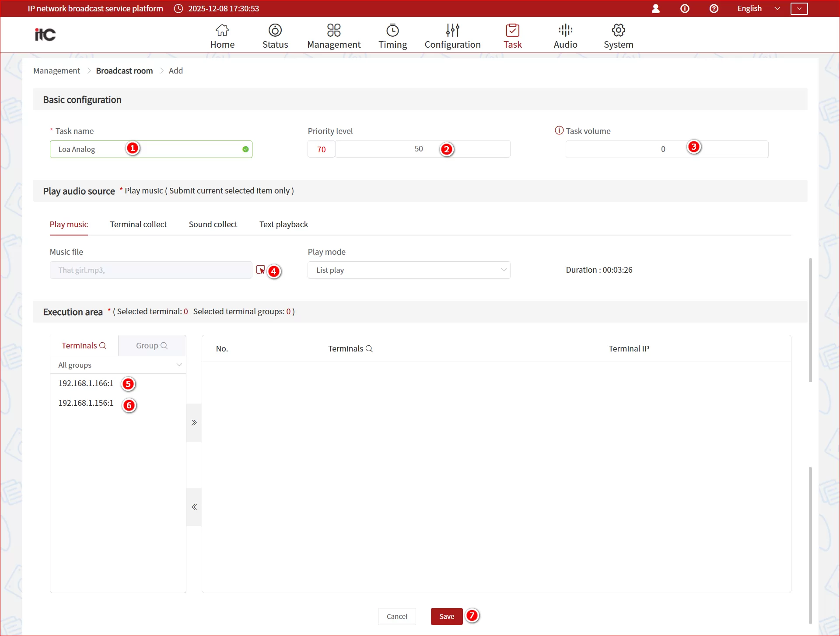Switch to Text playback tab
The width and height of the screenshot is (840, 636).
pyautogui.click(x=283, y=225)
